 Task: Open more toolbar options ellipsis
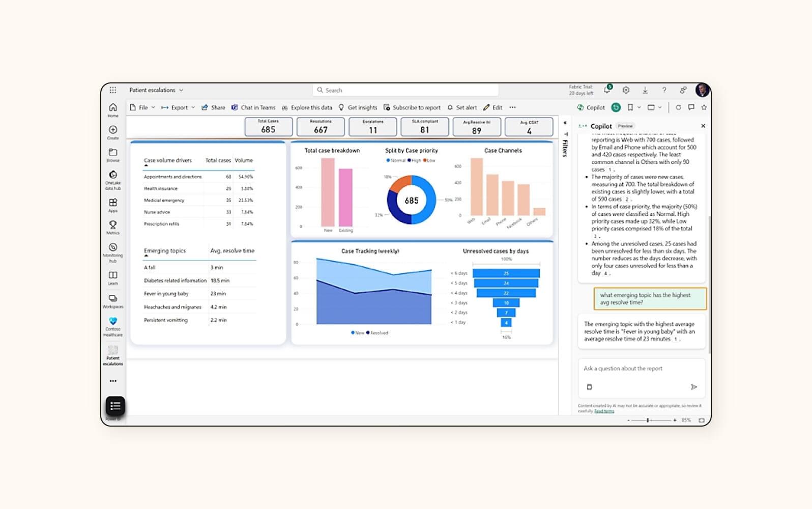coord(512,107)
